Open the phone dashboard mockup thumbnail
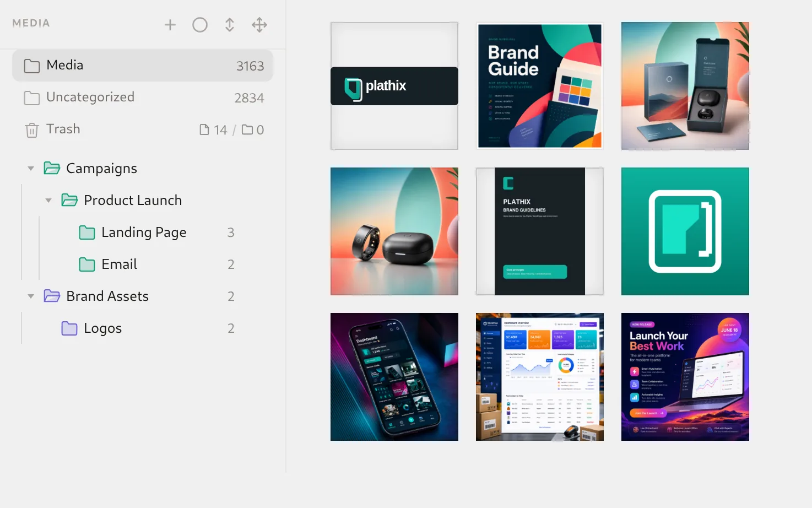Viewport: 812px width, 508px height. coord(394,377)
